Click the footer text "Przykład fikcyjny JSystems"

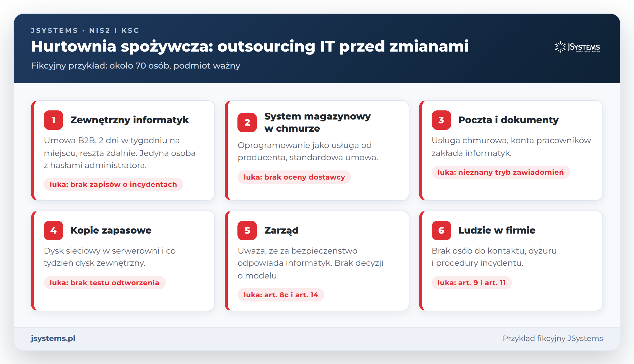click(x=553, y=339)
